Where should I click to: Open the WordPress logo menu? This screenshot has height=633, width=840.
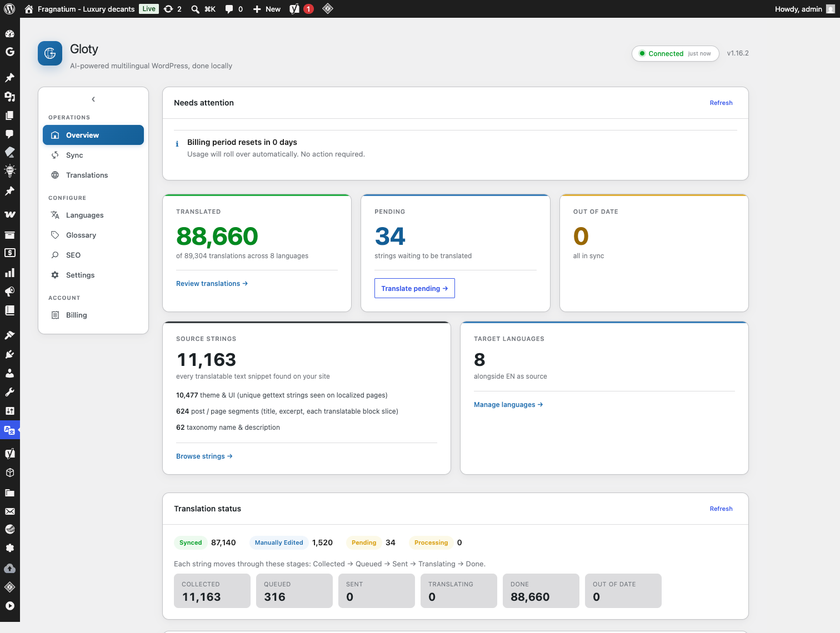[x=9, y=9]
